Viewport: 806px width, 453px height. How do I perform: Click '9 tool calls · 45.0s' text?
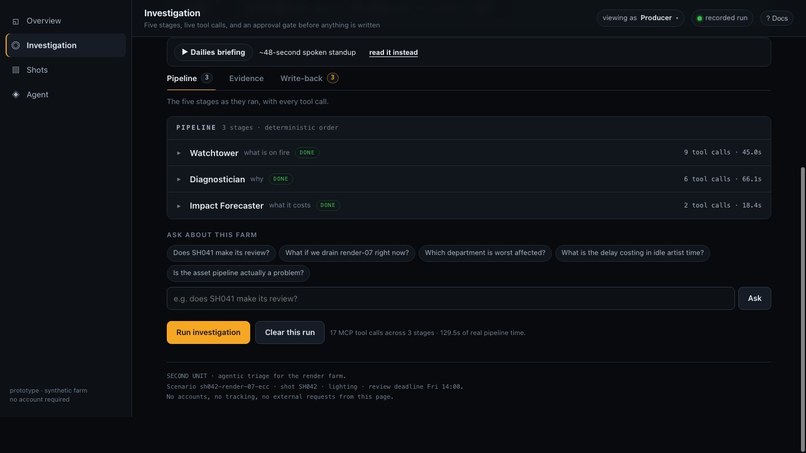coord(722,153)
